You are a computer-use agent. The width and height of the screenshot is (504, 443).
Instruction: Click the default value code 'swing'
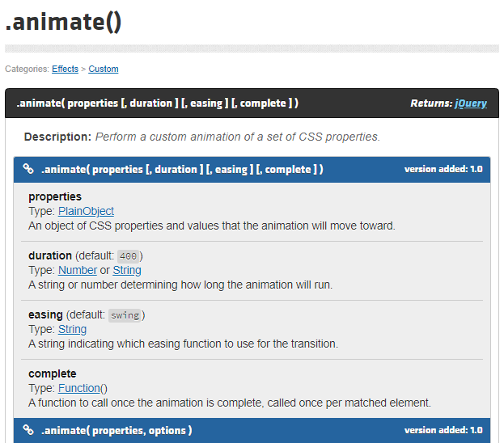125,315
